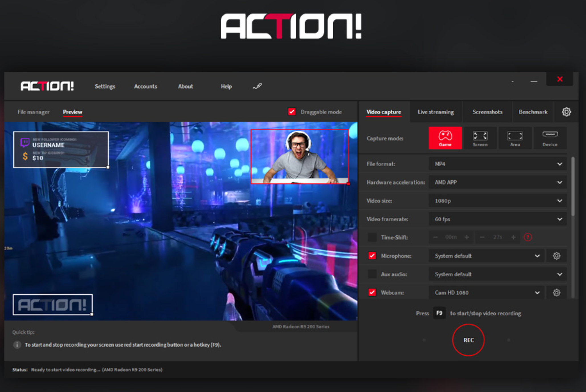Switch to the Video capture tab
Image resolution: width=586 pixels, height=392 pixels.
pos(384,112)
